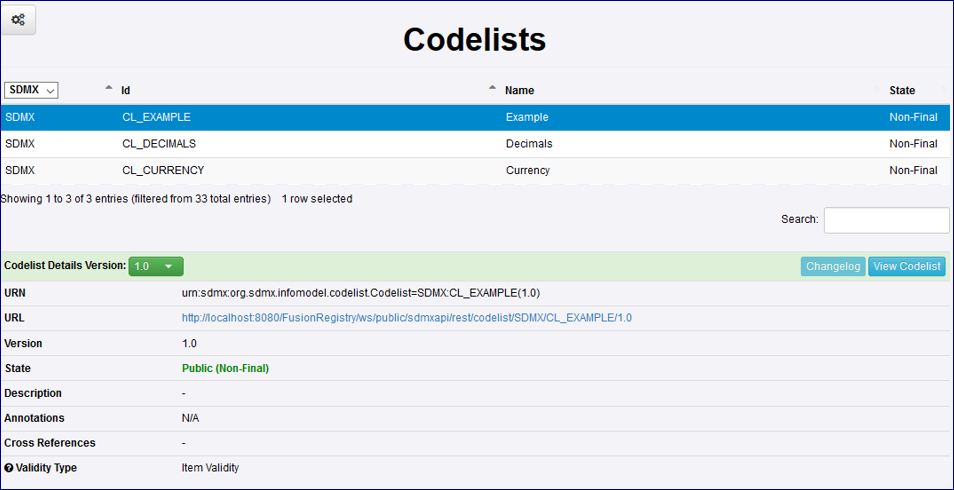Sort the table by Name column header

[519, 91]
